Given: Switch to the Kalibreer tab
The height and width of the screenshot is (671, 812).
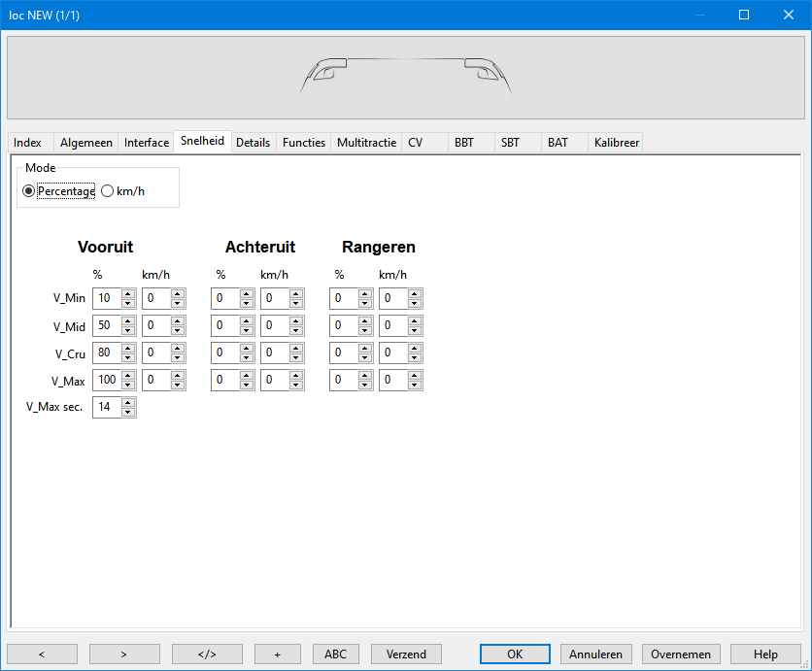Looking at the screenshot, I should click(616, 143).
